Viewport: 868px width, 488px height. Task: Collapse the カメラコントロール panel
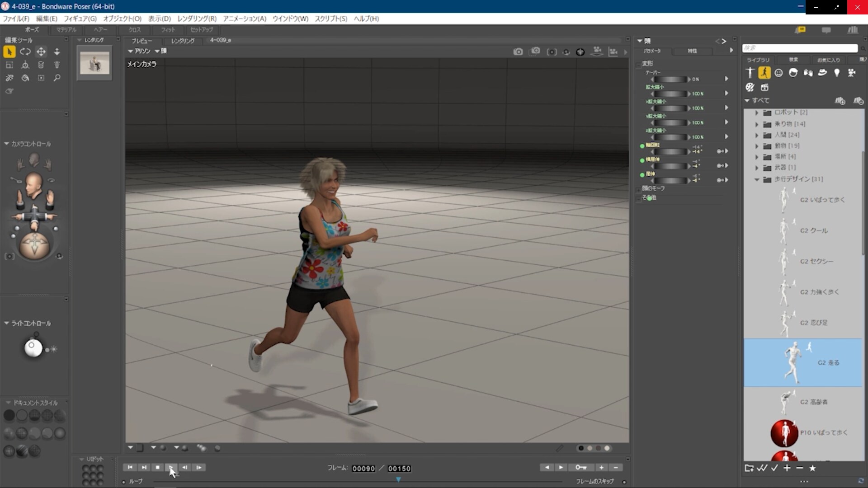tap(6, 144)
